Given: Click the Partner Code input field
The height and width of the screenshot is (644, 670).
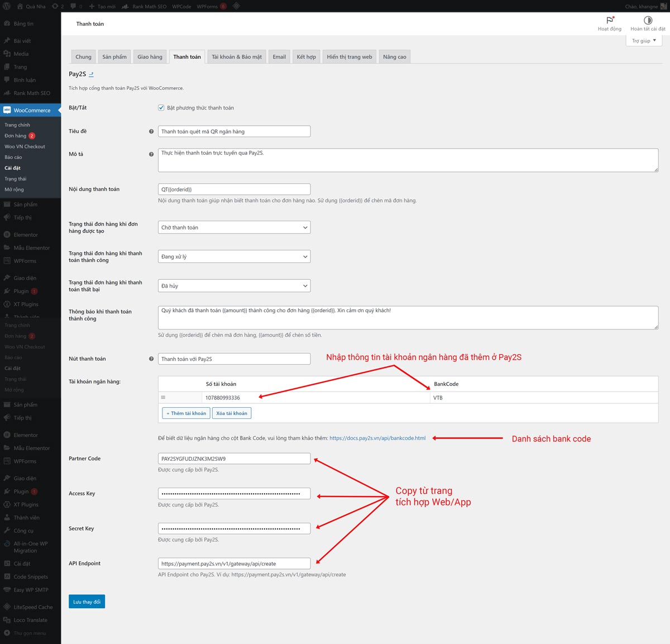Looking at the screenshot, I should [234, 459].
